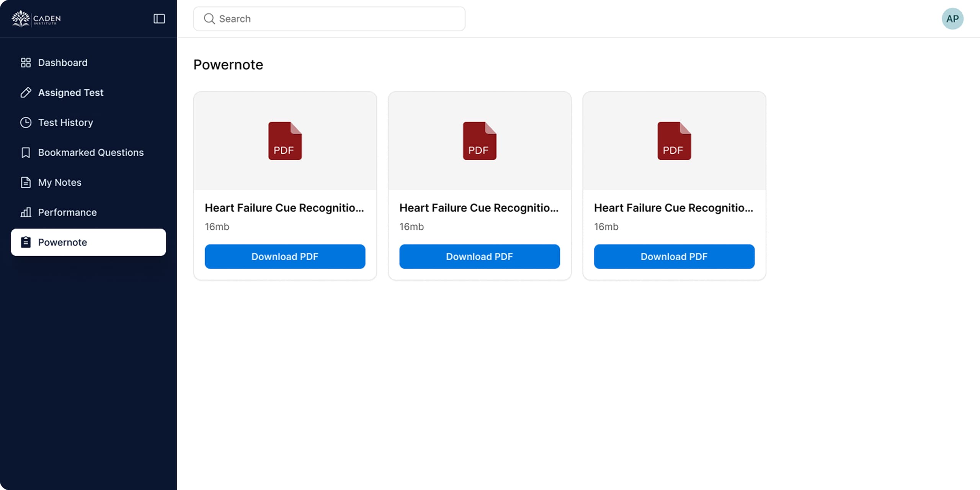View the Performance section
980x490 pixels.
[88, 212]
